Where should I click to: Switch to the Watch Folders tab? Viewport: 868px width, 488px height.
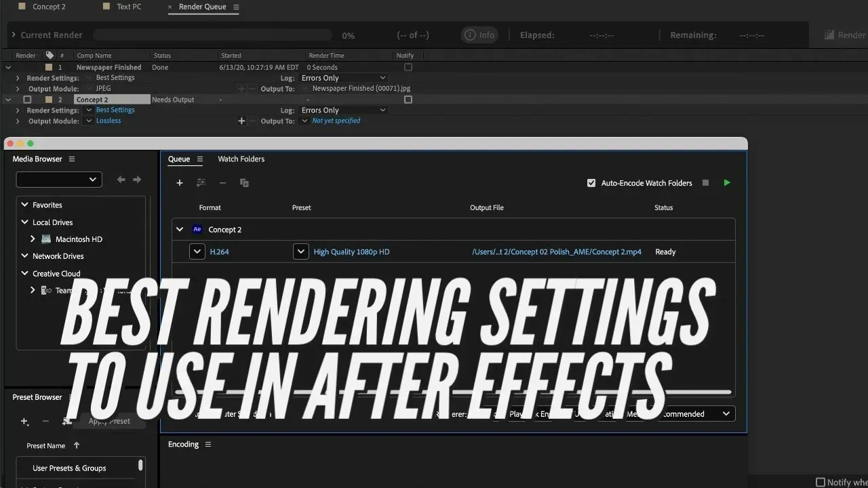pos(241,159)
